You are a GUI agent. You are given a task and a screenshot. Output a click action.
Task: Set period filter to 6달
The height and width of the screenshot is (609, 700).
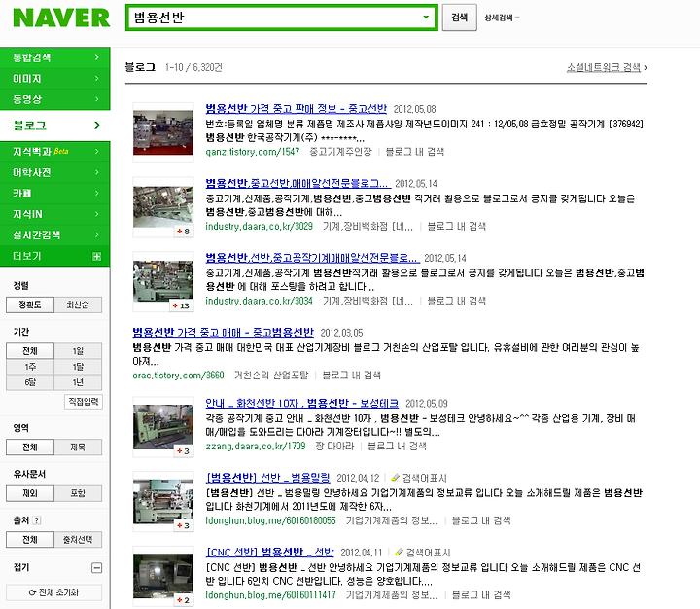tap(30, 382)
